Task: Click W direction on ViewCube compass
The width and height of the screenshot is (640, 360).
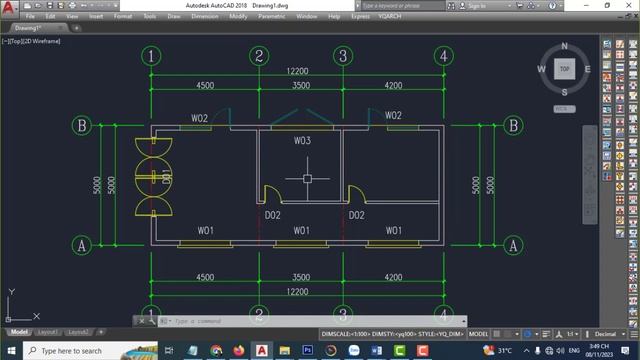Action: pos(541,69)
